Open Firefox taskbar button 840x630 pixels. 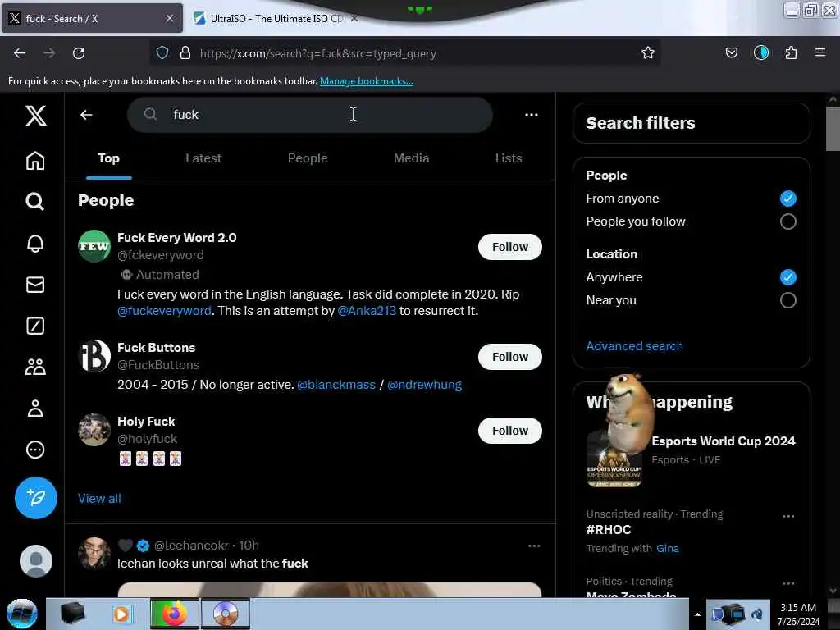click(174, 614)
